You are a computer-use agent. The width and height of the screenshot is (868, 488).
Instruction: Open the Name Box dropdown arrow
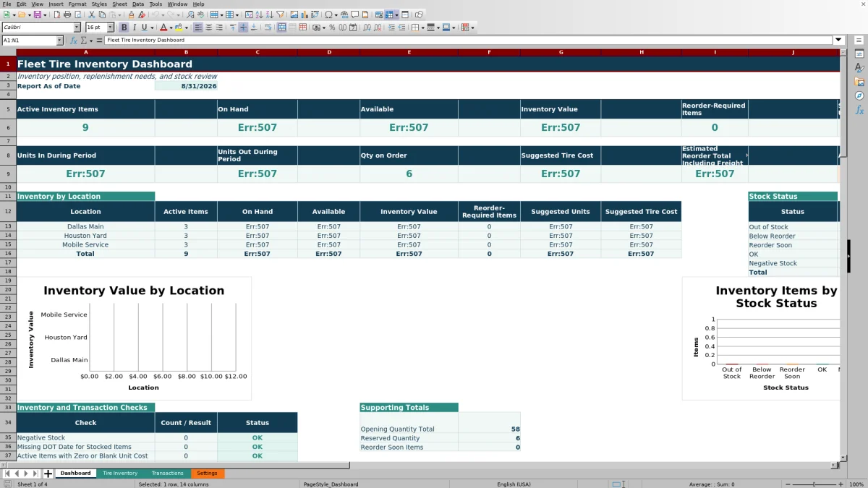coord(59,40)
